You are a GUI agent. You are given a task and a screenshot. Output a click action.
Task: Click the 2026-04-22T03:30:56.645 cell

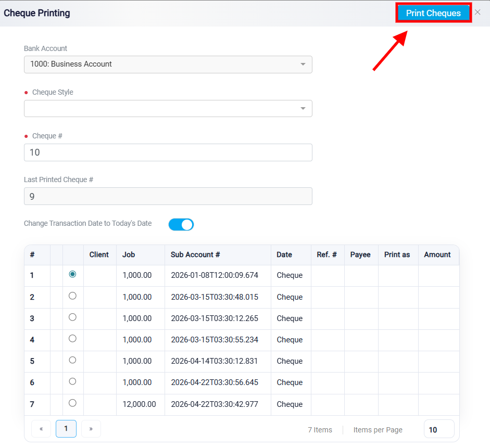[218, 382]
